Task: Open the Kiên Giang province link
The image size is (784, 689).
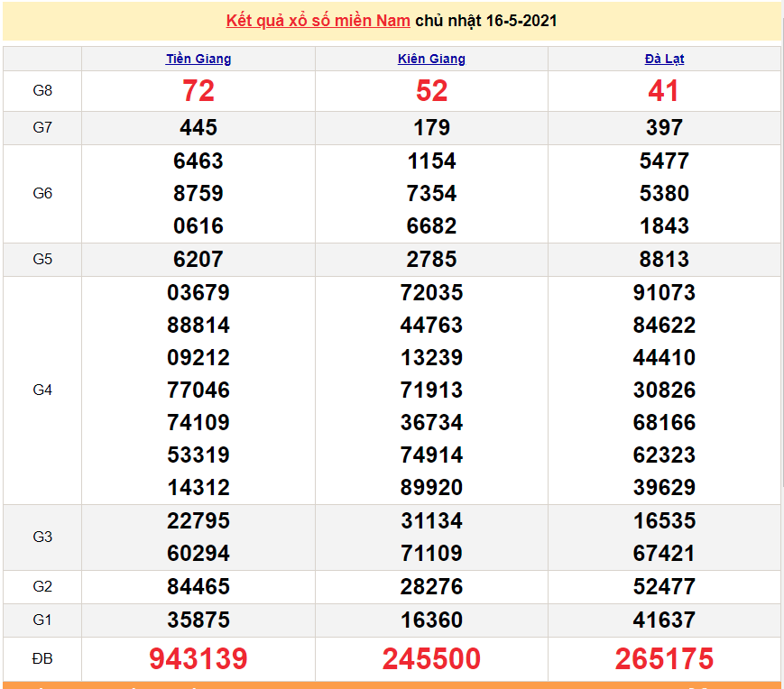Action: 431,59
